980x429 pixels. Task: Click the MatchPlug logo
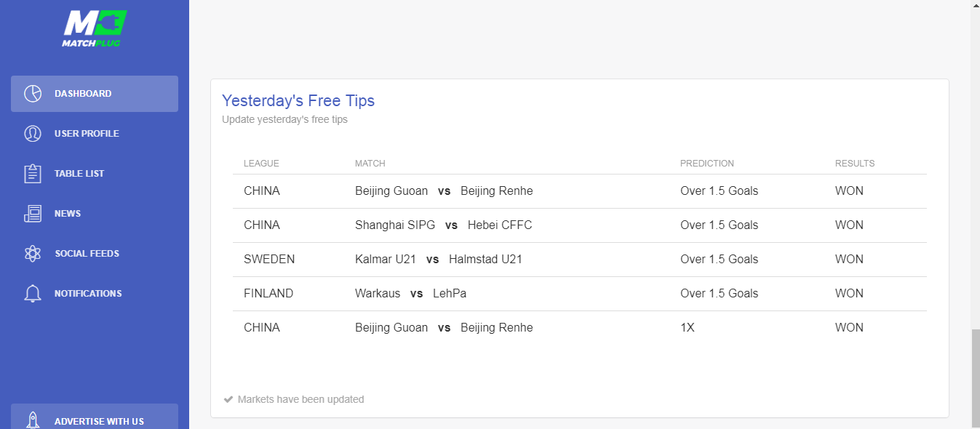click(x=95, y=28)
